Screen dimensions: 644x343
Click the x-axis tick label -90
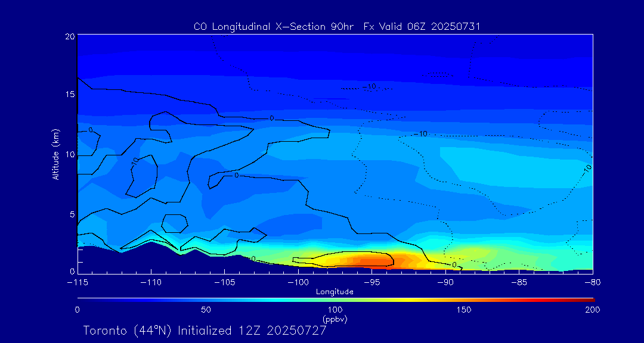click(x=445, y=283)
